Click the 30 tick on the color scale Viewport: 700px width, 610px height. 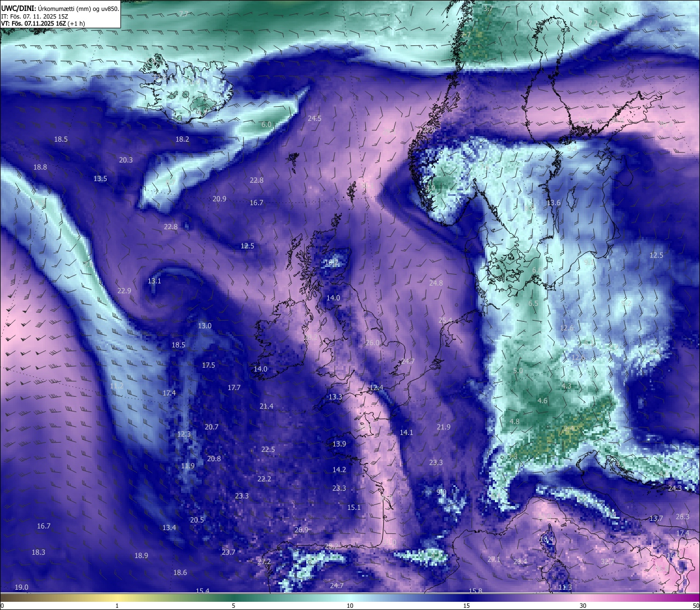pyautogui.click(x=583, y=606)
